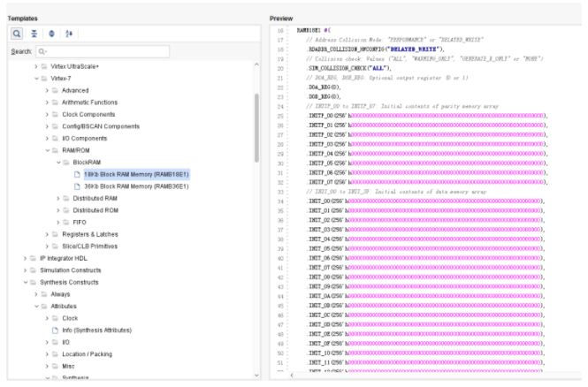Expand the Advanced folder chevron
This screenshot has width=588, height=387.
pyautogui.click(x=47, y=90)
